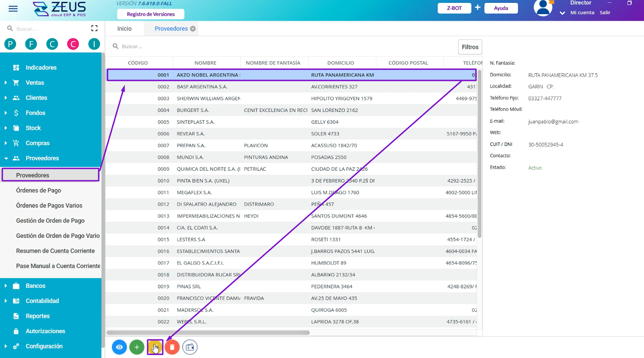Click the Bancos briefcase icon
The image size is (644, 358).
tap(16, 286)
